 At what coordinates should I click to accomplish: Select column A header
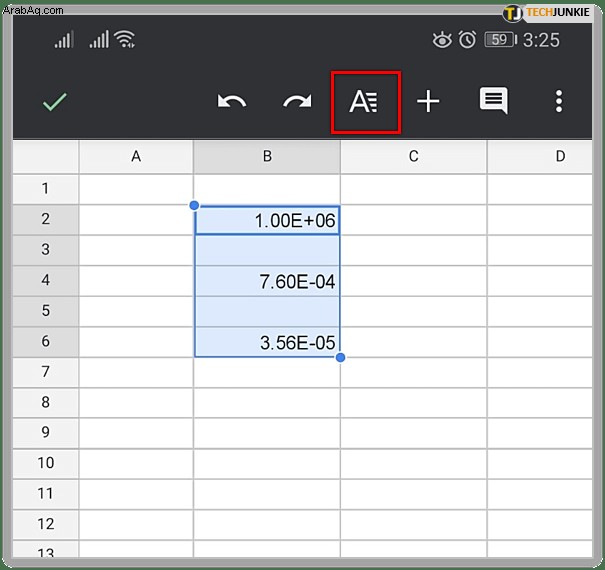[136, 157]
